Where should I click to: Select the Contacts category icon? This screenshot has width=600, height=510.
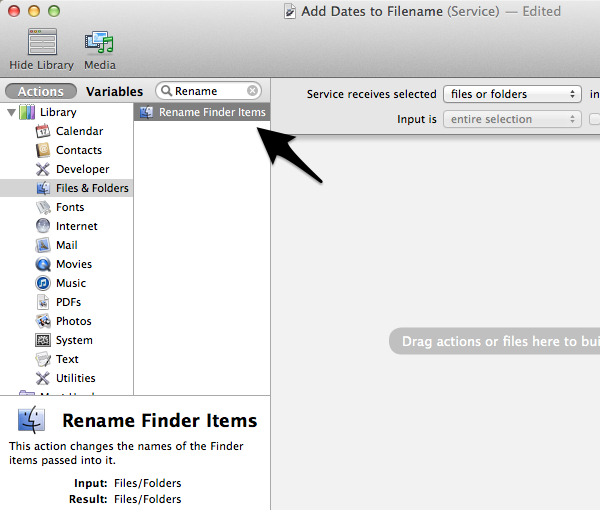(43, 150)
